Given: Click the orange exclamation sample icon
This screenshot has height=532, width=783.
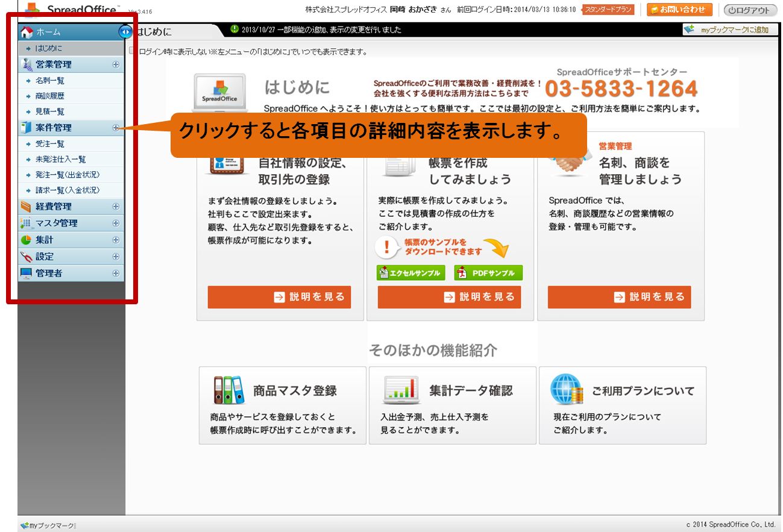Looking at the screenshot, I should click(x=387, y=247).
